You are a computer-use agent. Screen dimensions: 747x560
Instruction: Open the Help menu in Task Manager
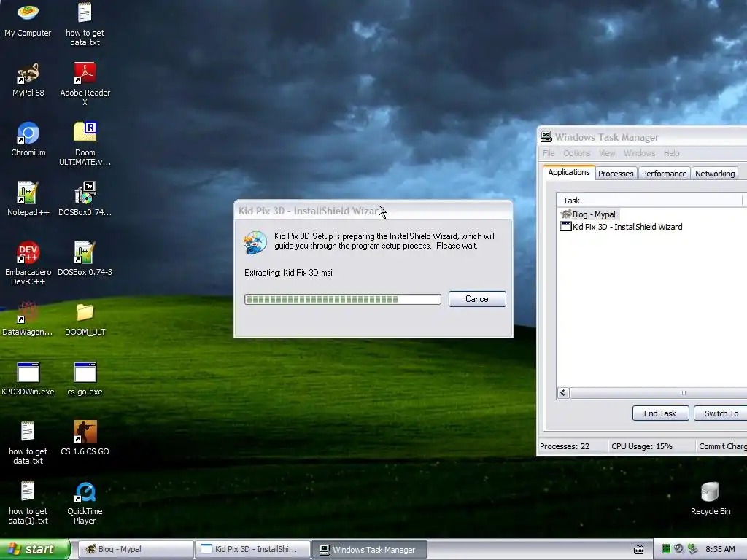671,153
